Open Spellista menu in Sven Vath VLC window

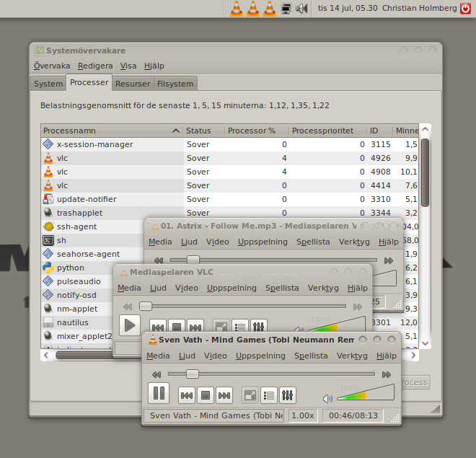click(311, 356)
